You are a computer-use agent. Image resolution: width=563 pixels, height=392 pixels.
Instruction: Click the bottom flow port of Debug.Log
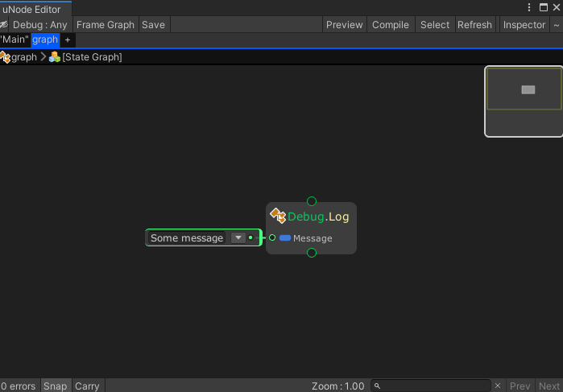tap(312, 253)
